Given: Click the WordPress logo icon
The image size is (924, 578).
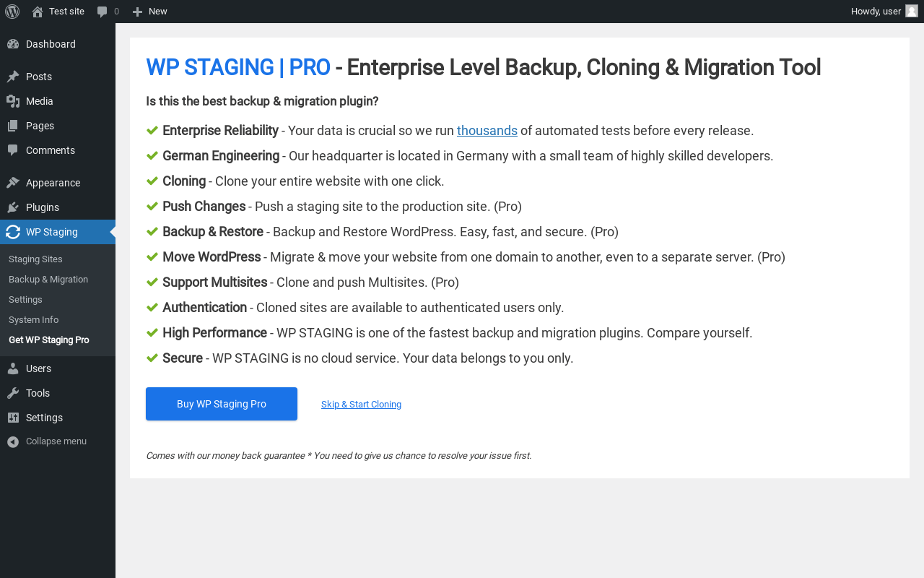Looking at the screenshot, I should click(12, 12).
